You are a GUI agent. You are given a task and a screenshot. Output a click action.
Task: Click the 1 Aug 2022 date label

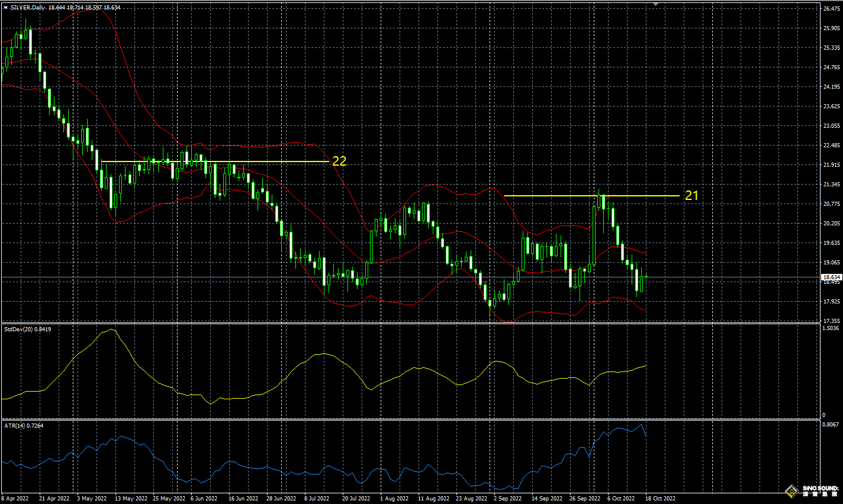point(394,499)
